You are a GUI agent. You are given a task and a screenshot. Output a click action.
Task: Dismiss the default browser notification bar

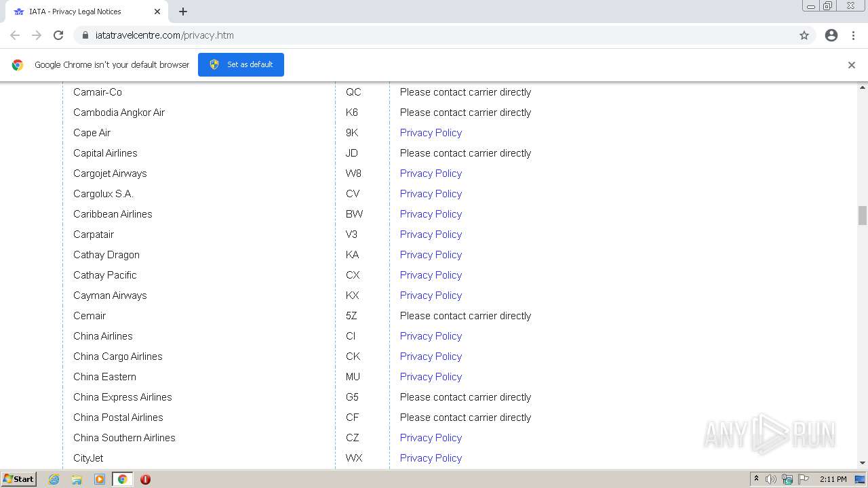click(x=852, y=65)
